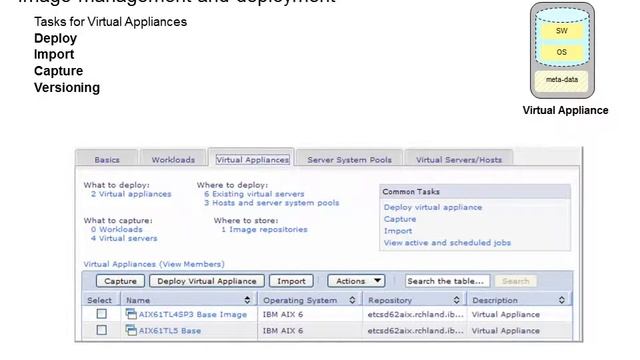
Task: Click the meta-data block in appliance diagram
Action: point(562,80)
